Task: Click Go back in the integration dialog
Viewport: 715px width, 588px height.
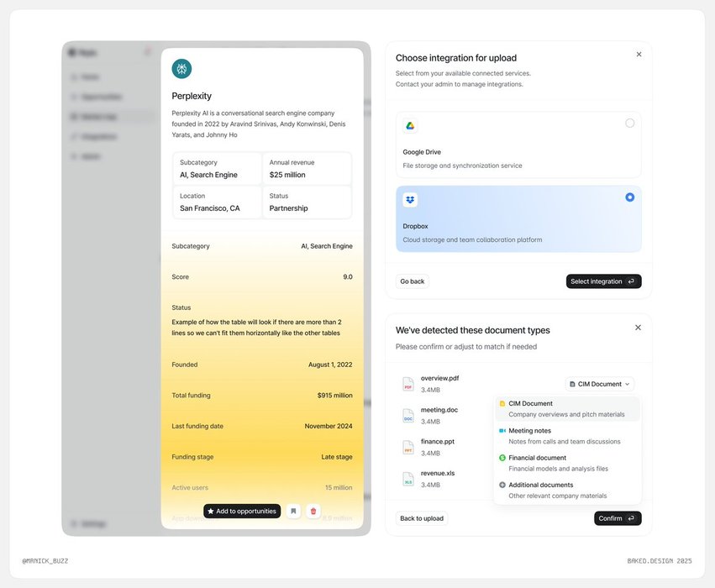Action: [413, 281]
